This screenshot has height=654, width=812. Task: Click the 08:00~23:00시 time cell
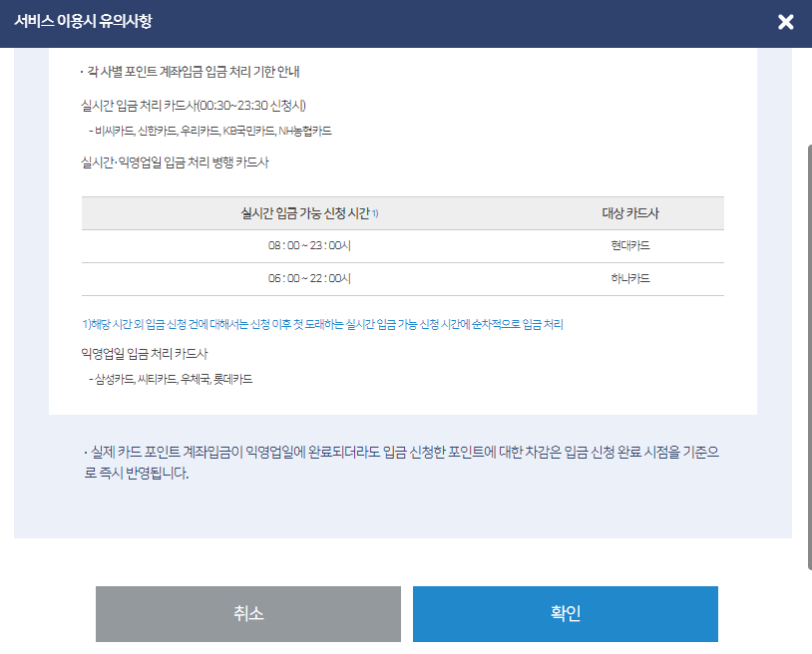point(309,246)
